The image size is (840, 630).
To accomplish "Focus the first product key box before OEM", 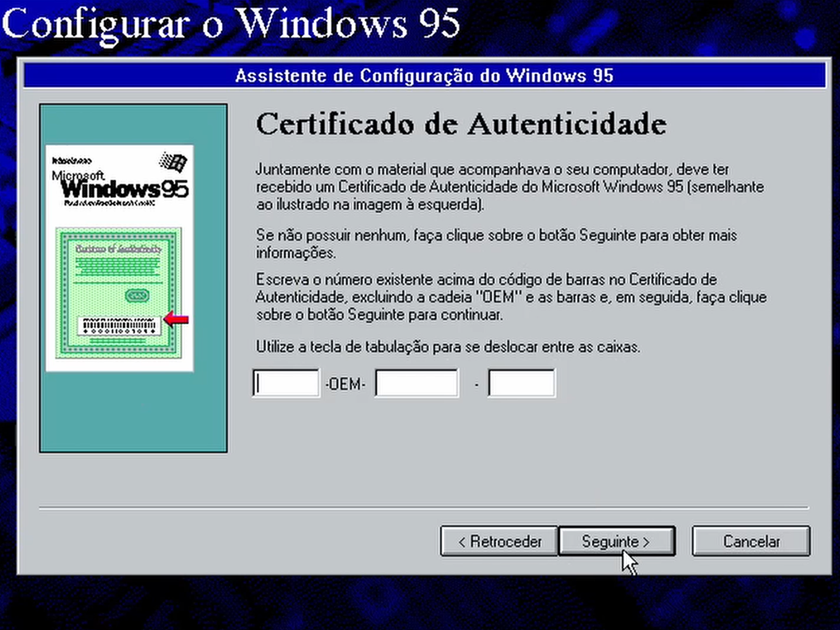I will pos(286,383).
